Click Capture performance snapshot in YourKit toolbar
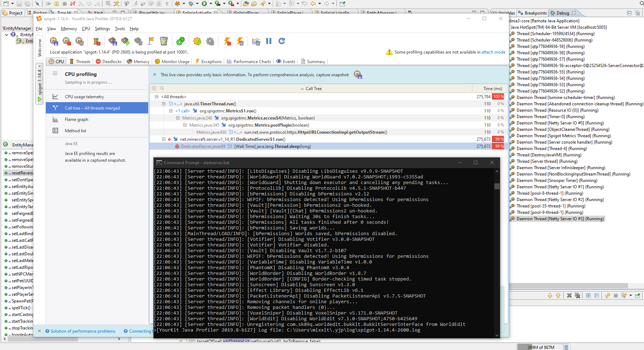The width and height of the screenshot is (644, 350). click(x=54, y=41)
